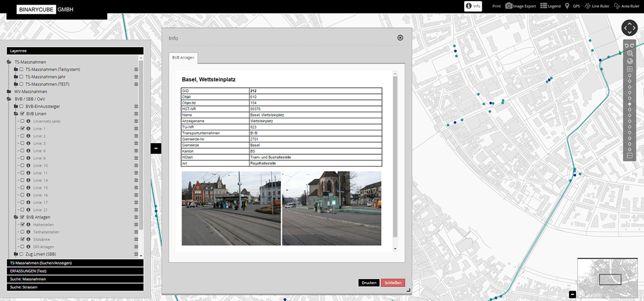Viewport: 644px width, 301px height.
Task: Enable the Linie: 10 layer checkbox
Action: [22, 165]
